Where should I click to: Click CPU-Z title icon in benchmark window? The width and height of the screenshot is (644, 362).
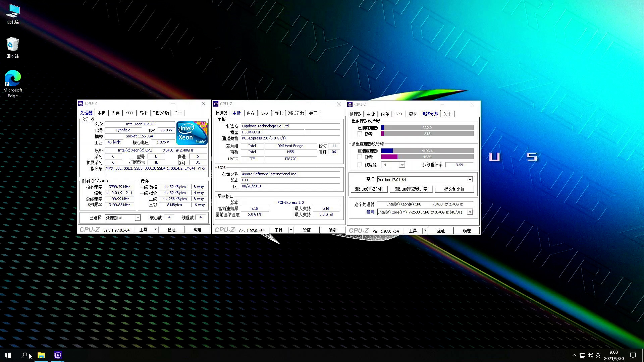[x=350, y=105]
